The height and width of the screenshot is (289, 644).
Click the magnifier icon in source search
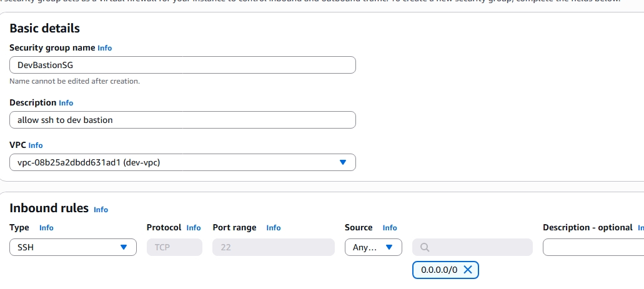[x=425, y=247]
